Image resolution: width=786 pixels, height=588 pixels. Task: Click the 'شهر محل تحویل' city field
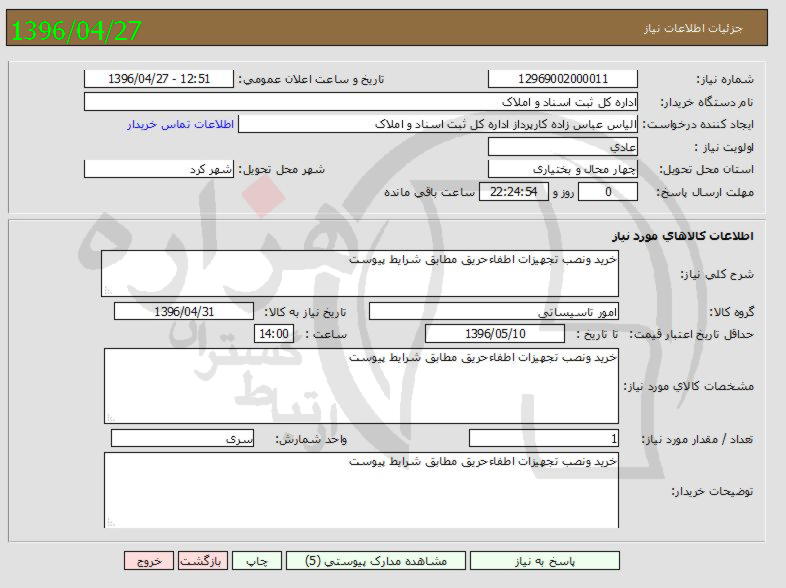(x=159, y=169)
